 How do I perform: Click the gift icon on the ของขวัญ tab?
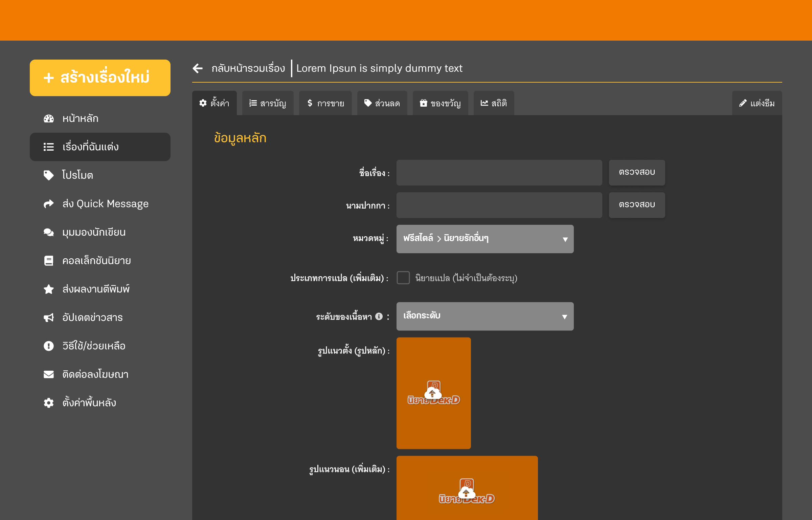(x=424, y=103)
